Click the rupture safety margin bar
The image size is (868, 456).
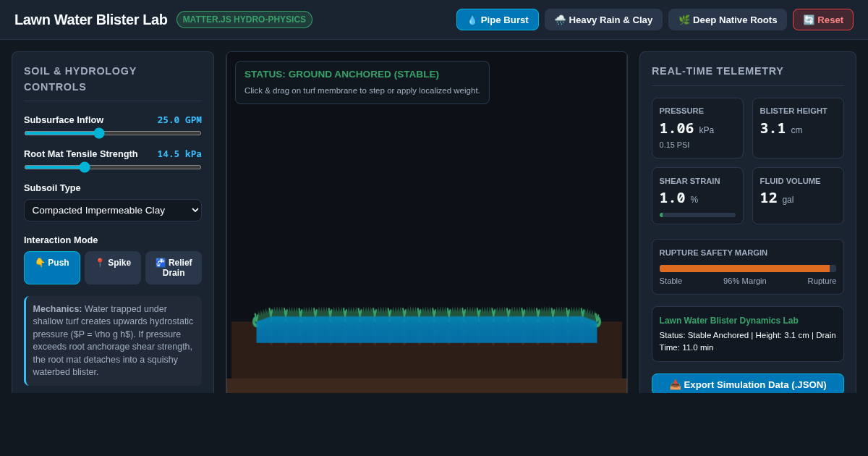(748, 269)
